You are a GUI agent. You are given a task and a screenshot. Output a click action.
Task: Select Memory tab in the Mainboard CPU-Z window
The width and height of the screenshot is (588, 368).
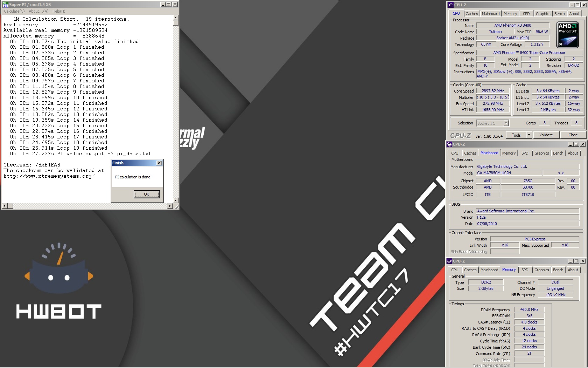pos(509,153)
